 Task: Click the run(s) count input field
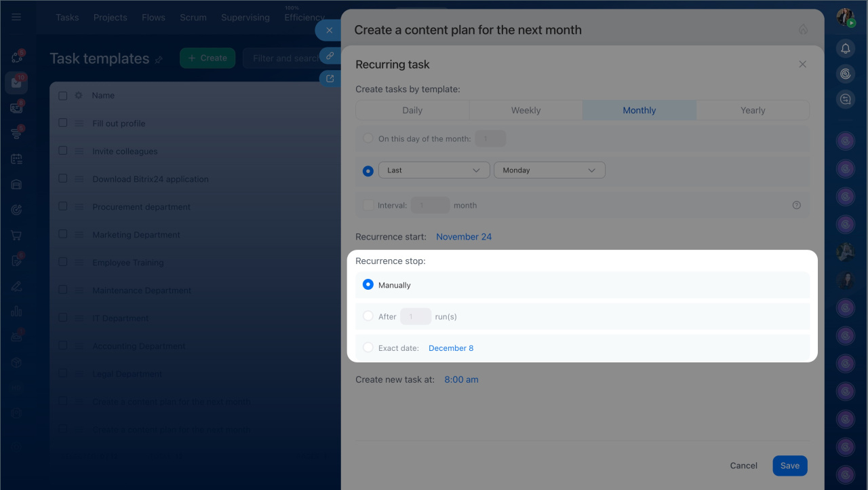coord(415,316)
